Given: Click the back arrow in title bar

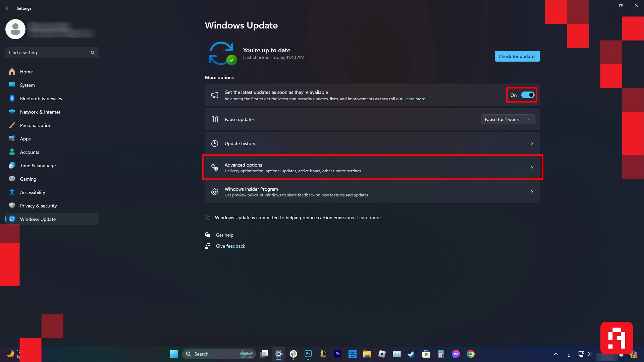Looking at the screenshot, I should click(x=8, y=8).
